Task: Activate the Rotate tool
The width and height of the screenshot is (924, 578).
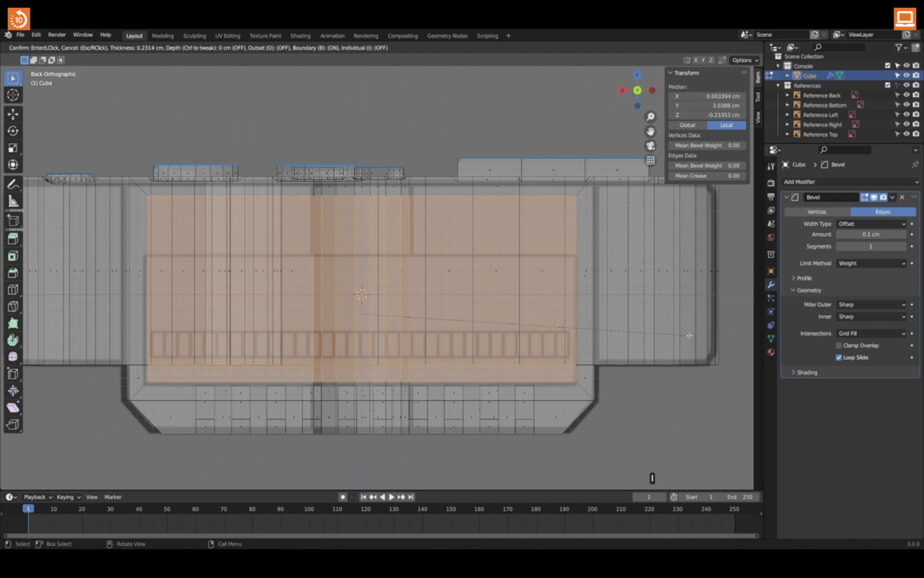Action: [x=13, y=131]
